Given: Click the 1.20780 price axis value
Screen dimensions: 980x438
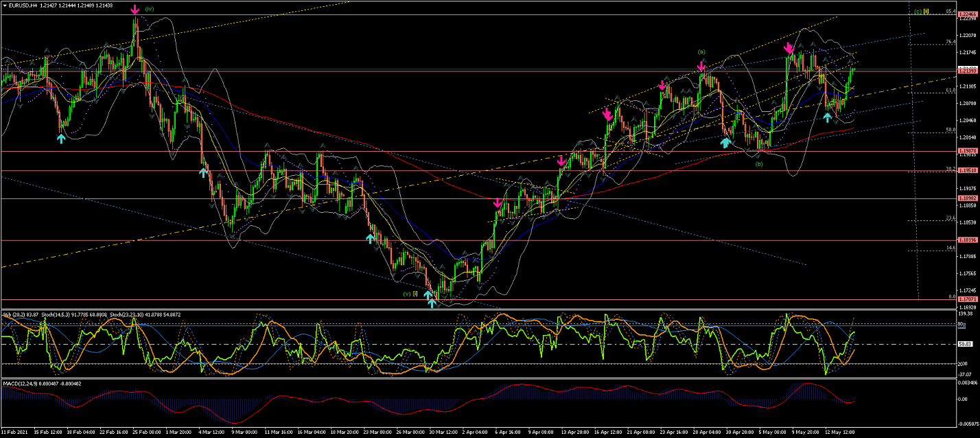Looking at the screenshot, I should pos(968,103).
